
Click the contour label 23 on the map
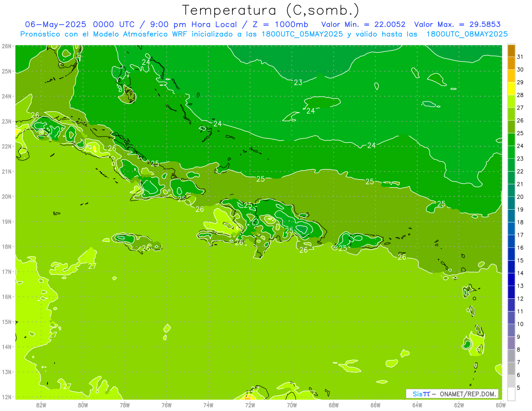tap(298, 82)
